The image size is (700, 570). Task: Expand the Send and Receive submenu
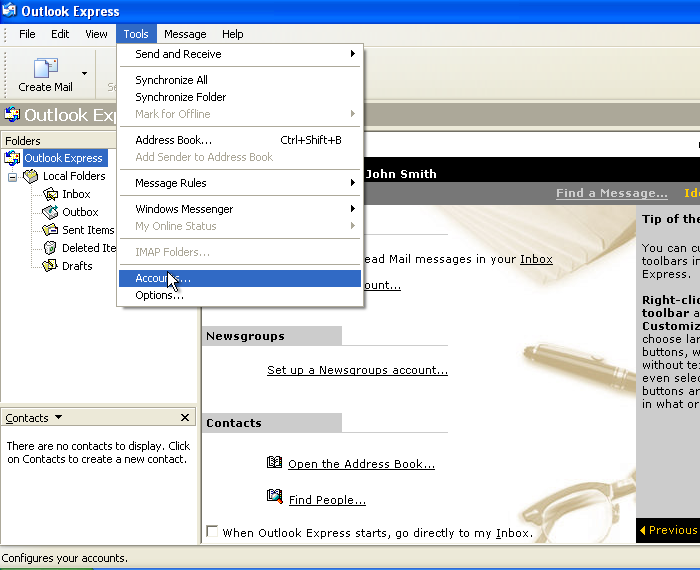(x=240, y=54)
